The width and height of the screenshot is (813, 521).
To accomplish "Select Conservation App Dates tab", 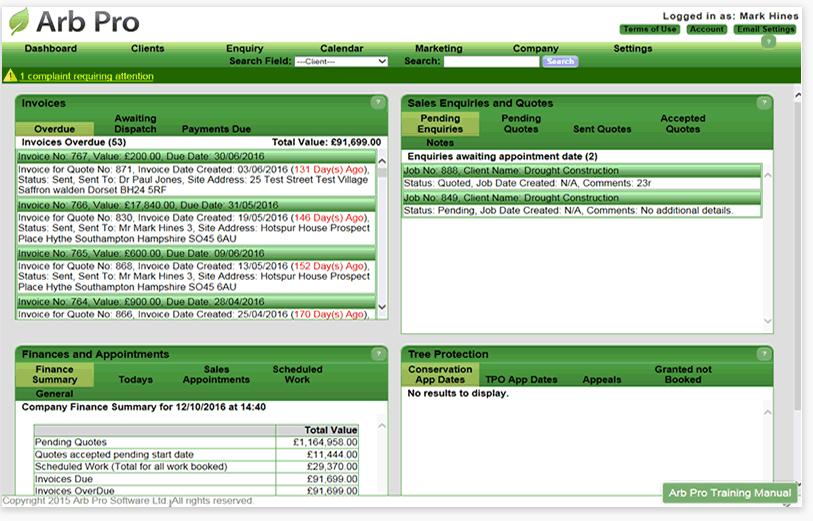I will tap(440, 374).
